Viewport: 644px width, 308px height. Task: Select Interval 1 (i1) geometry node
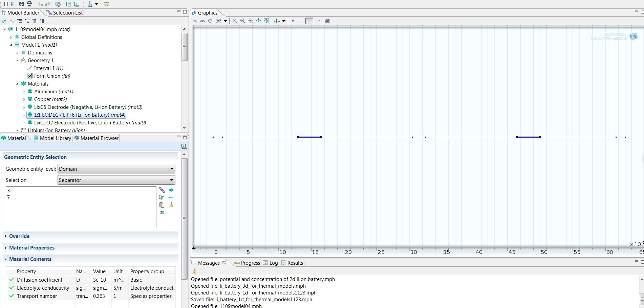(x=48, y=68)
